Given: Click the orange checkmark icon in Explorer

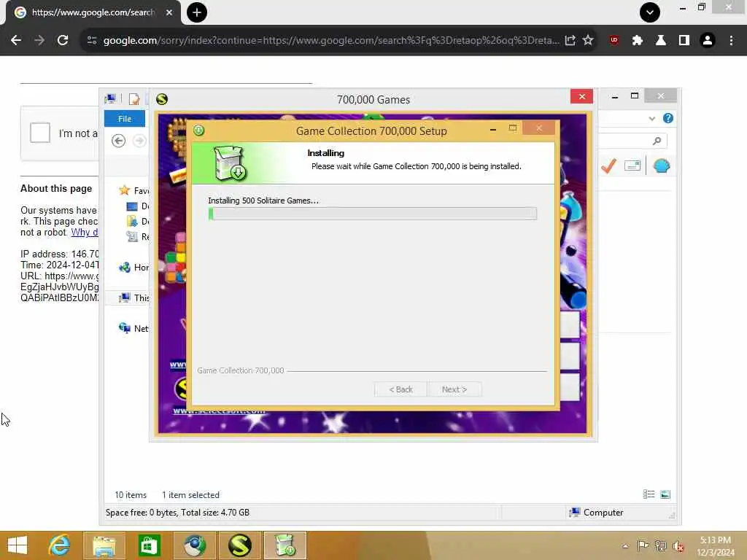Looking at the screenshot, I should tap(609, 166).
